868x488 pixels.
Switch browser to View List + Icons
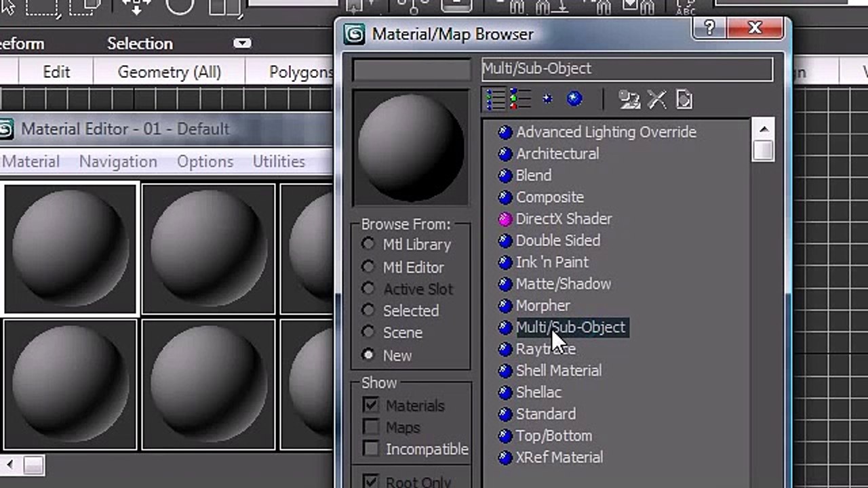519,100
